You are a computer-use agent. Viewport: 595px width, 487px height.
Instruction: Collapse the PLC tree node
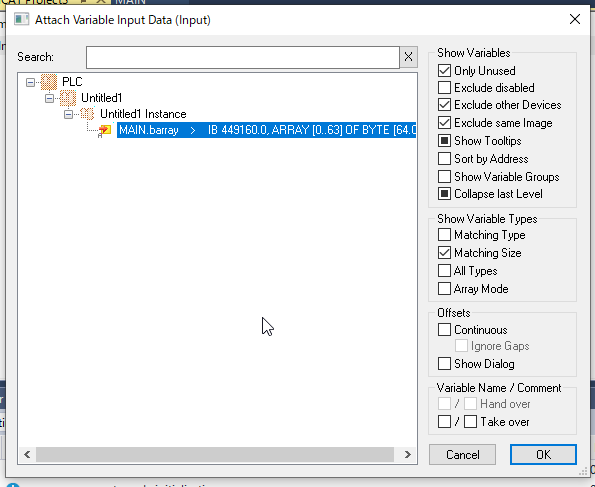pyautogui.click(x=30, y=82)
